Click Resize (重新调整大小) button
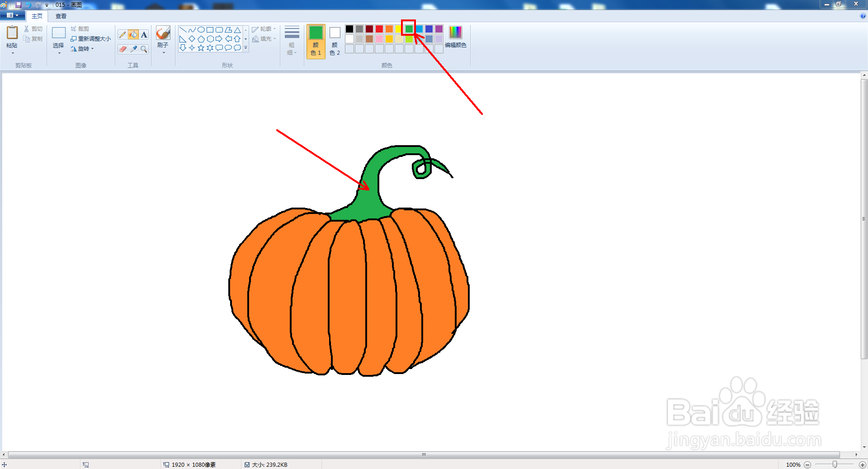The width and height of the screenshot is (868, 469). 90,39
